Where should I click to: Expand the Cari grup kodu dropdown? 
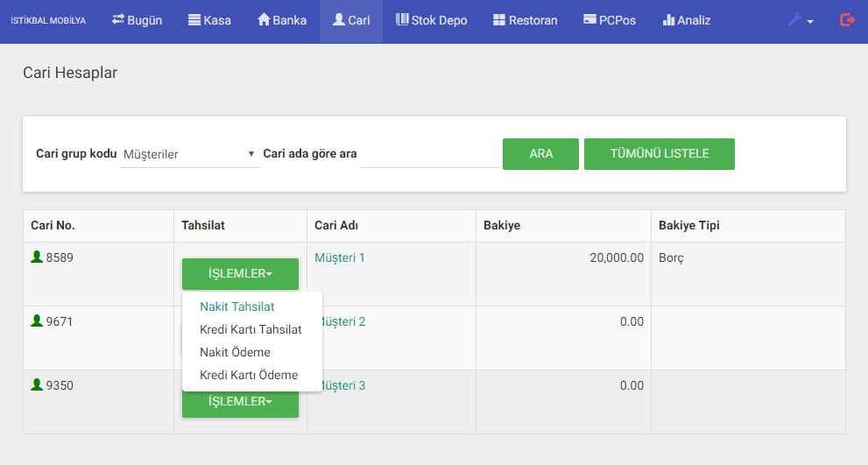189,154
